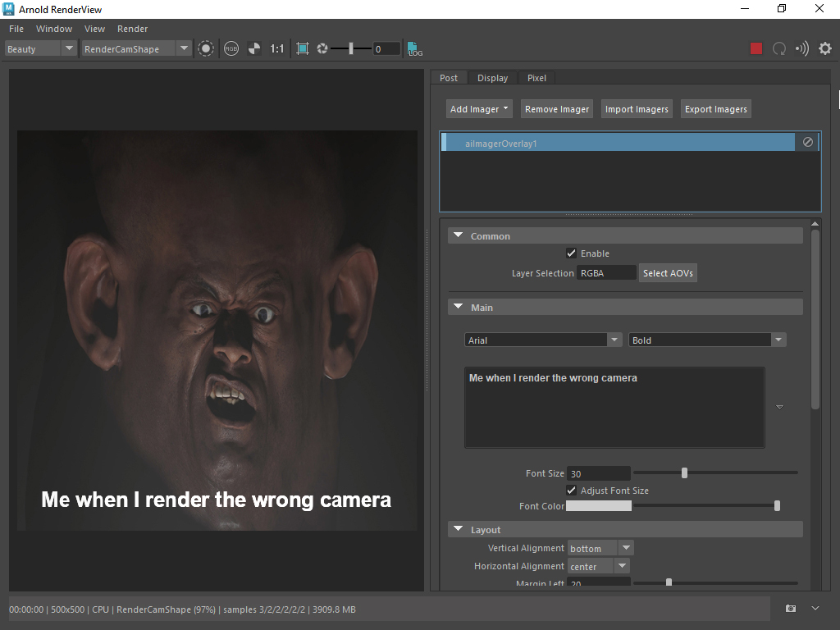Click the Font Size input field
Screen dimensions: 840x630
tap(599, 473)
